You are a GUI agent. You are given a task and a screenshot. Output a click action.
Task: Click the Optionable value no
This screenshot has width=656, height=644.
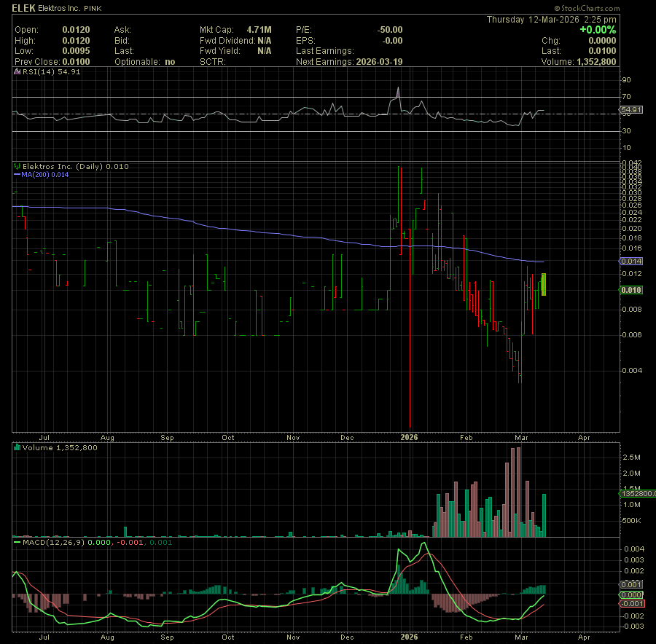[x=170, y=62]
